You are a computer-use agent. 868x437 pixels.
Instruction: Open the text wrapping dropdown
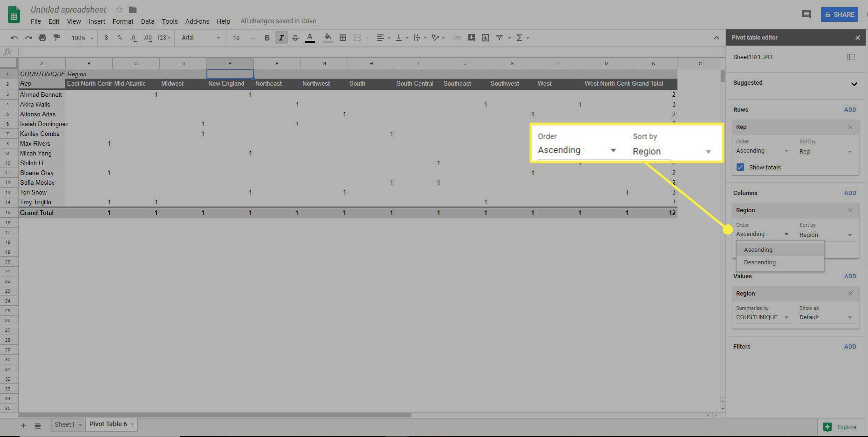click(420, 38)
